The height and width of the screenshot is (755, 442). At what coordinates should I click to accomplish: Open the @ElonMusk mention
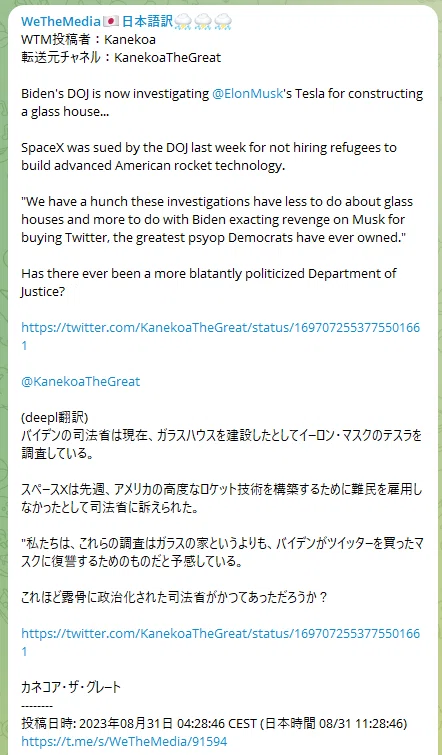coord(247,93)
